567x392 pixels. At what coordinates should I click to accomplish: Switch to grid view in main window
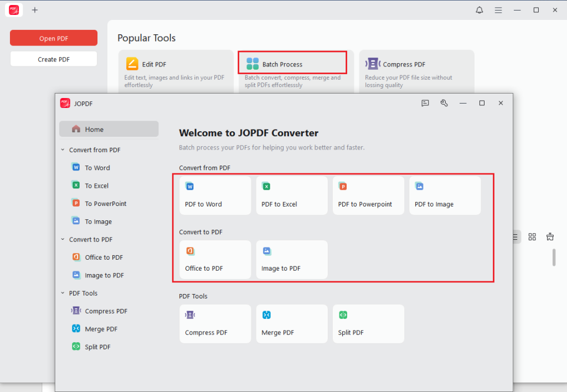532,237
